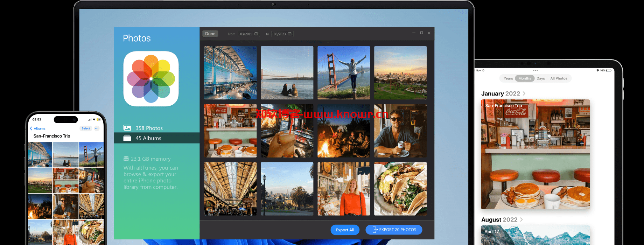Image resolution: width=644 pixels, height=245 pixels.
Task: Click the Done button in the toolbar
Action: tap(210, 34)
